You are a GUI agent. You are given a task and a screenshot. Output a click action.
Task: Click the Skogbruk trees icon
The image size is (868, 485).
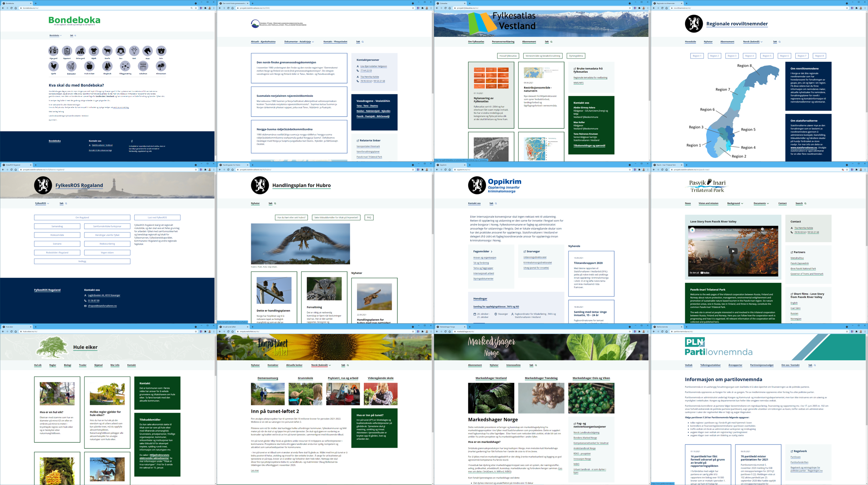tap(107, 66)
